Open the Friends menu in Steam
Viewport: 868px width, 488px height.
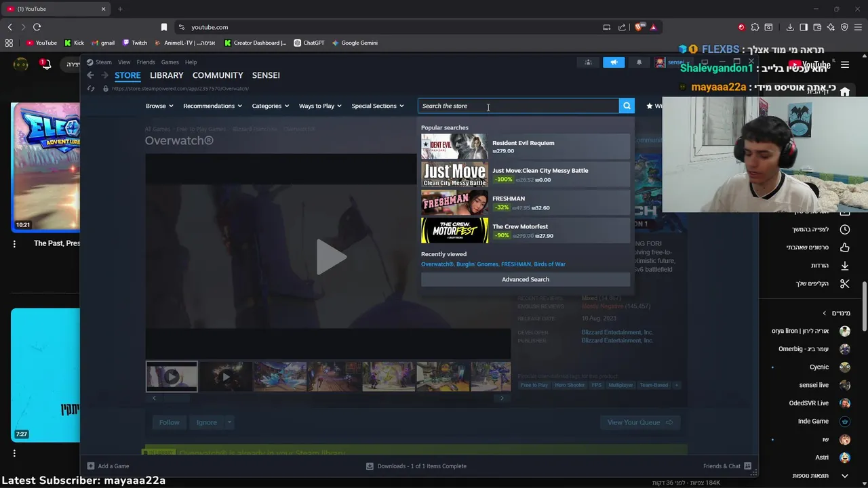(x=146, y=62)
